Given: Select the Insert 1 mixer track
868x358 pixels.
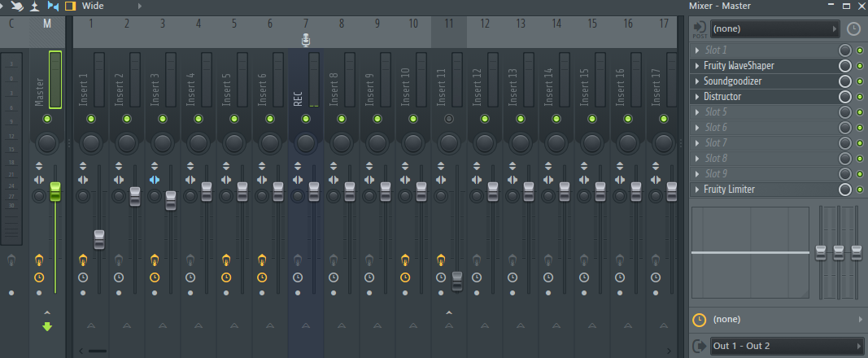Looking at the screenshot, I should click(x=84, y=89).
